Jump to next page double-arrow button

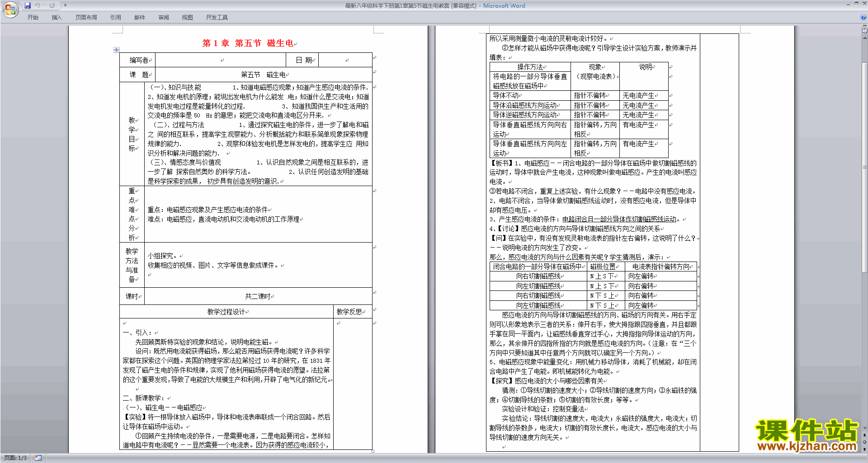tap(865, 449)
